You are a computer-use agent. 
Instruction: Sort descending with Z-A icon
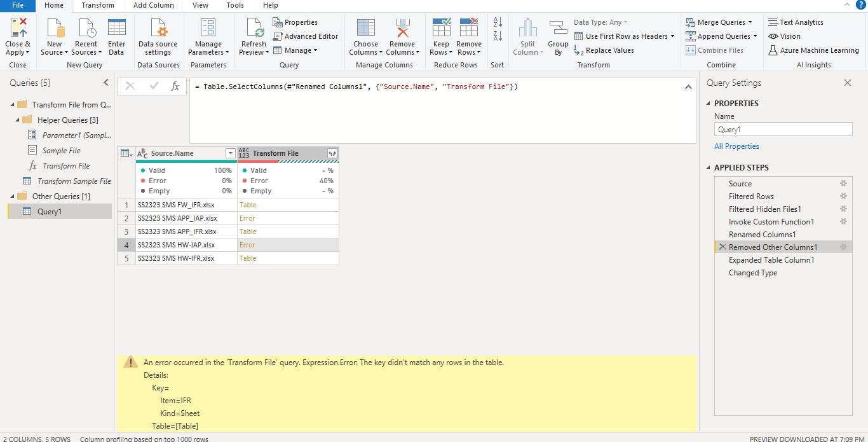(x=498, y=36)
